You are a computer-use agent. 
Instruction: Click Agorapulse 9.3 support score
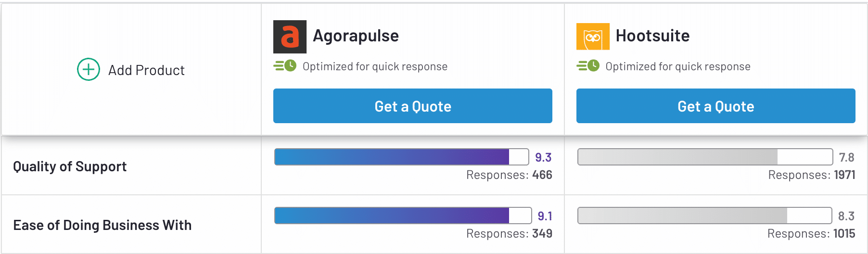tap(543, 157)
